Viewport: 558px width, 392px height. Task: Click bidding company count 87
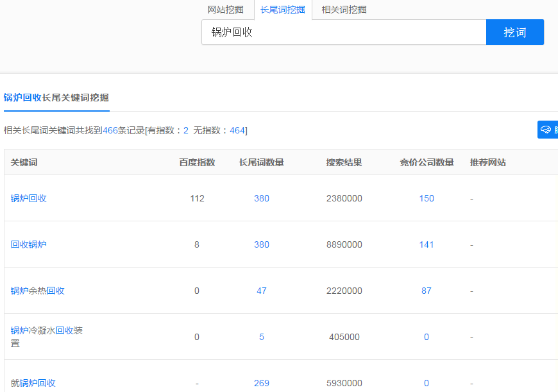point(427,291)
